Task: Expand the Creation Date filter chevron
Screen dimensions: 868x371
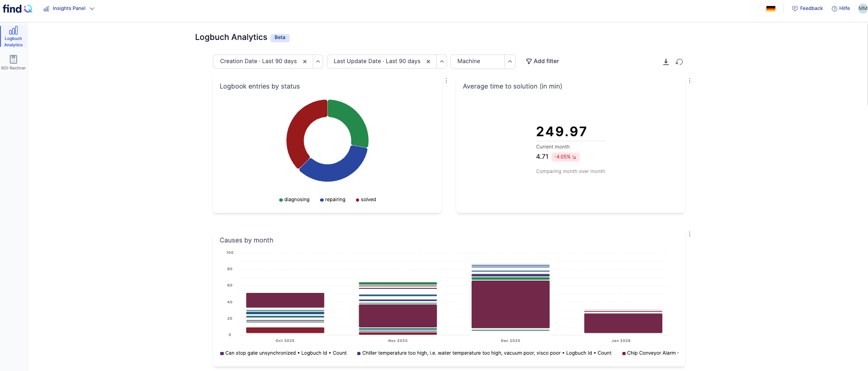Action: [318, 61]
